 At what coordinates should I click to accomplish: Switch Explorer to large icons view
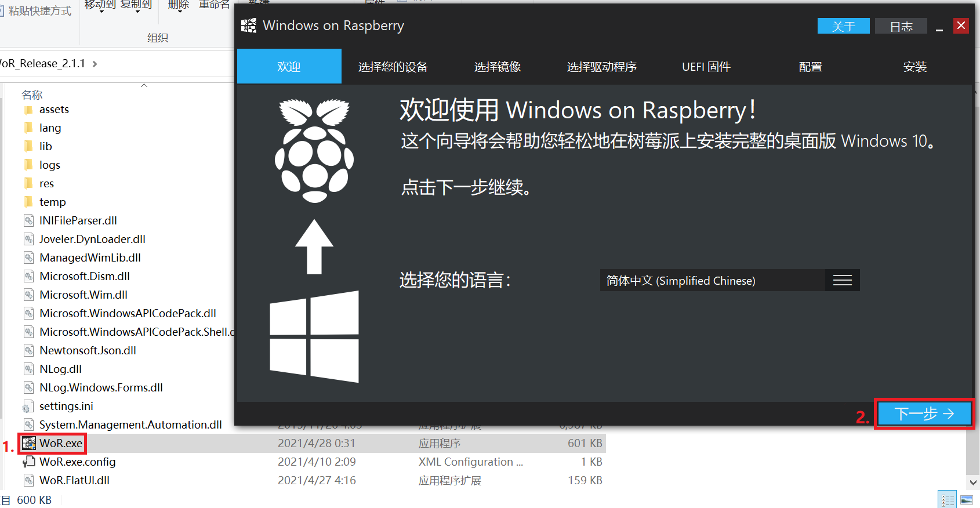[967, 500]
